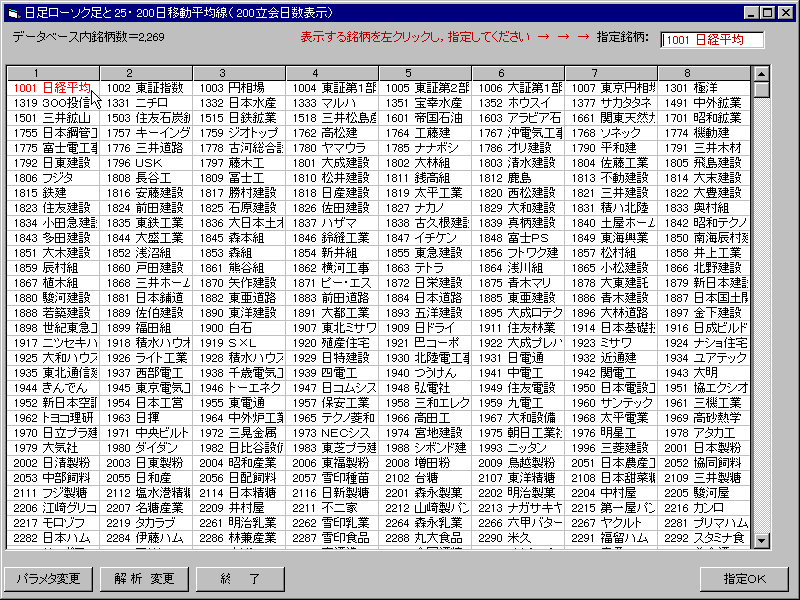Select stock 1002 東証指数
800x600 pixels.
[146, 88]
